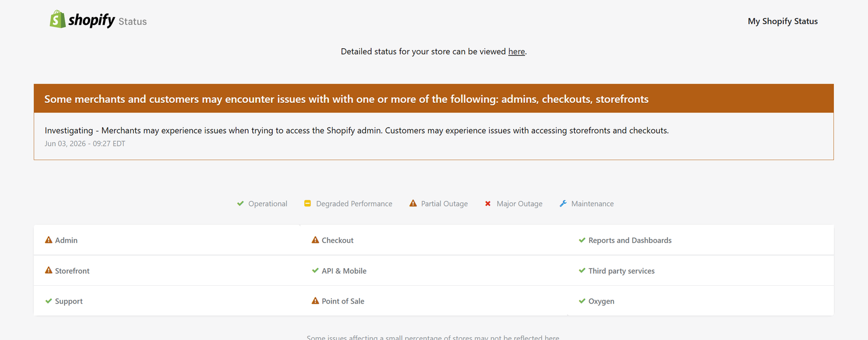Image resolution: width=868 pixels, height=340 pixels.
Task: Click the 'Oxygen' component label
Action: (602, 301)
